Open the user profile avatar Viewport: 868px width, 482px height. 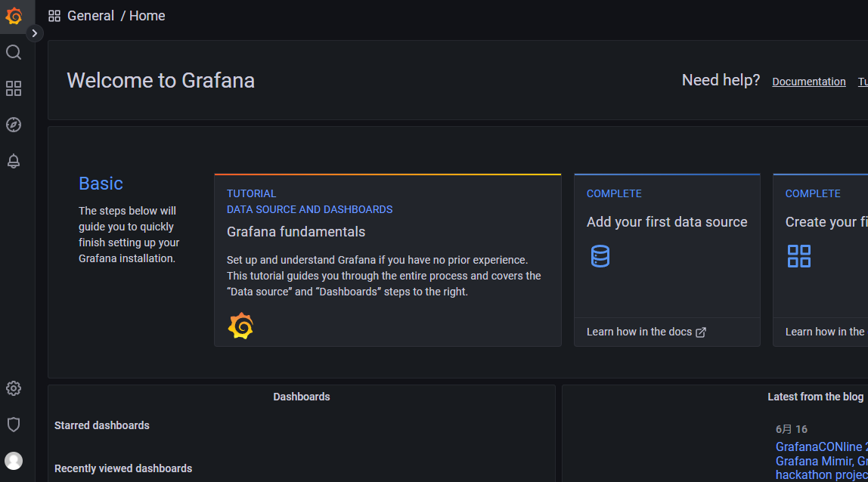coord(14,461)
